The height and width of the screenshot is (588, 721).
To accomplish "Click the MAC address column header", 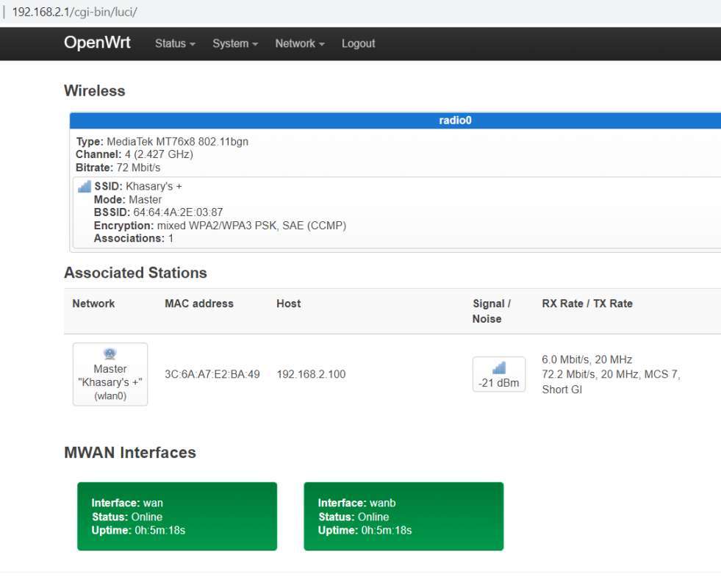I will click(x=199, y=304).
